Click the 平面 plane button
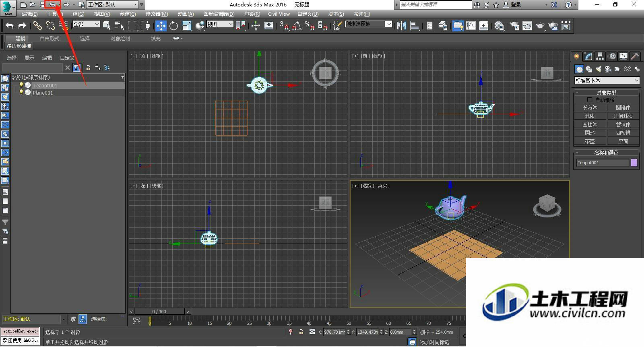The width and height of the screenshot is (644, 347). coord(623,141)
